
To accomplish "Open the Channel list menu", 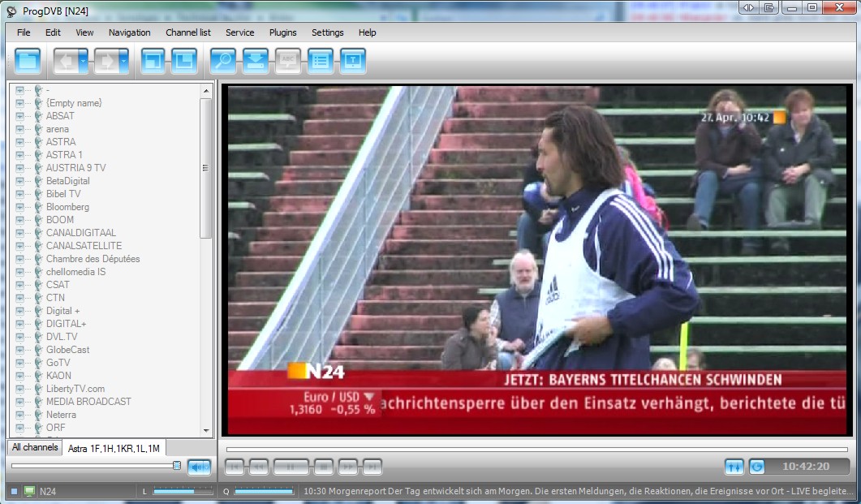I will (188, 32).
